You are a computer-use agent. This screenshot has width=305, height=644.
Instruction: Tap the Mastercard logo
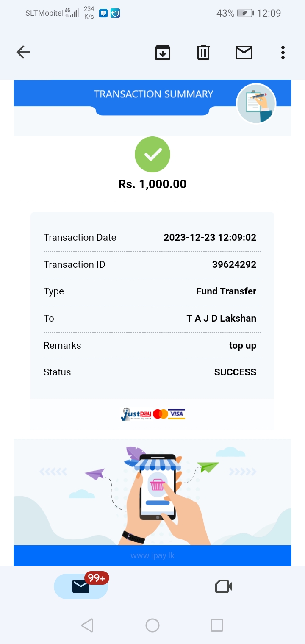[161, 414]
